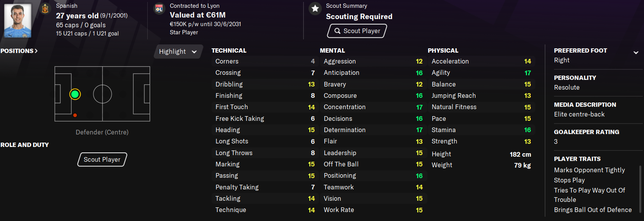This screenshot has height=221, width=644.
Task: Click the player's portrait photo
Action: point(18,20)
